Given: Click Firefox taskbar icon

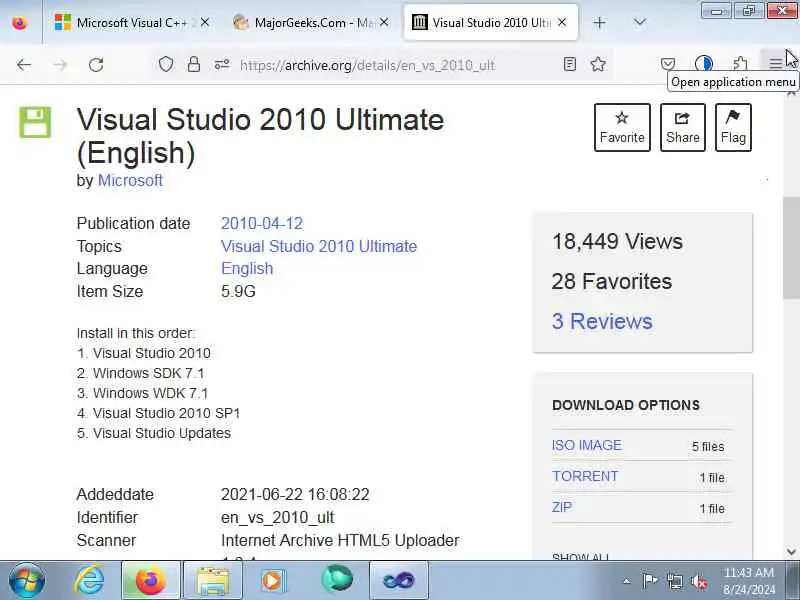Looking at the screenshot, I should [151, 580].
